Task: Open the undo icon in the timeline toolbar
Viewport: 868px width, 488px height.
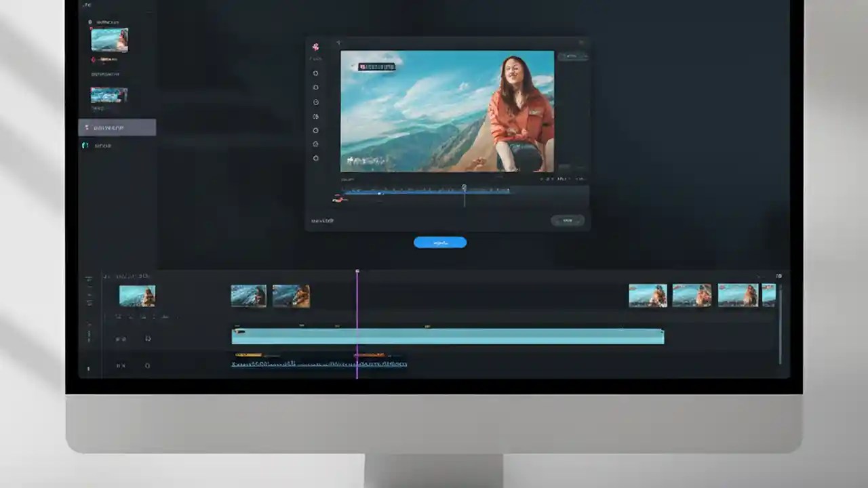Action: point(133,317)
